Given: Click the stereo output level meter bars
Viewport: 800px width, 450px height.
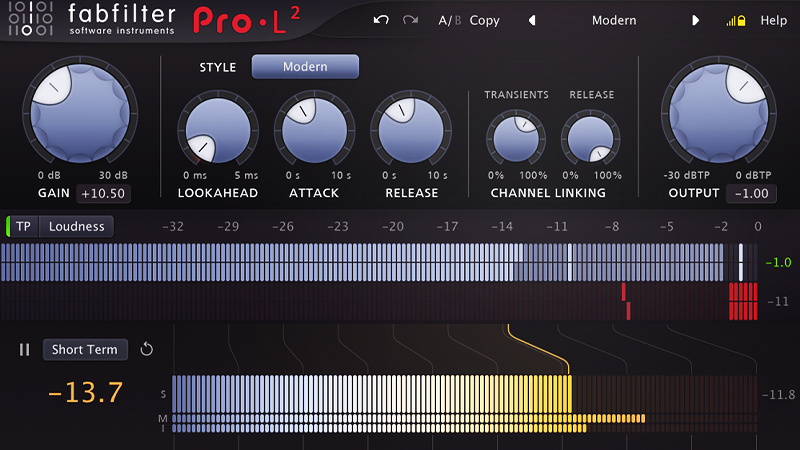Looking at the screenshot, I should point(379,262).
